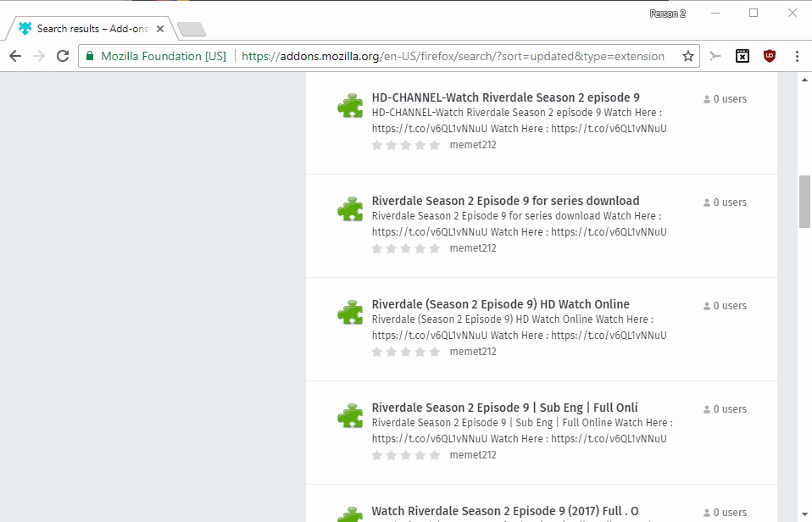
Task: Click 0 users count of Sub Eng result
Action: point(725,409)
